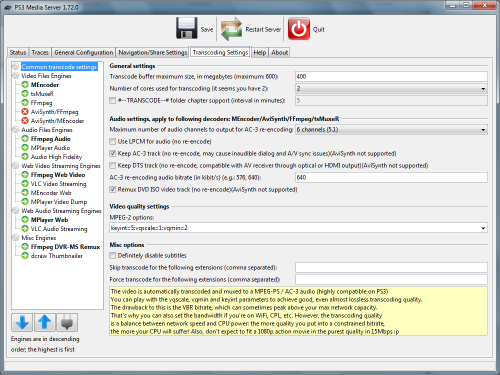The height and width of the screenshot is (375, 500).
Task: Click green icon beside MEncoder Web
Action: 25,193
